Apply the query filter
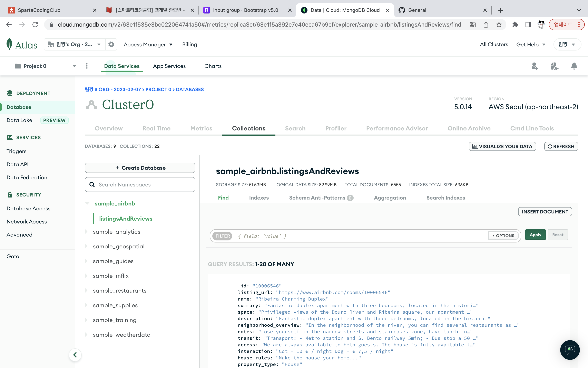Screen dimensions: 588x368 click(x=535, y=235)
